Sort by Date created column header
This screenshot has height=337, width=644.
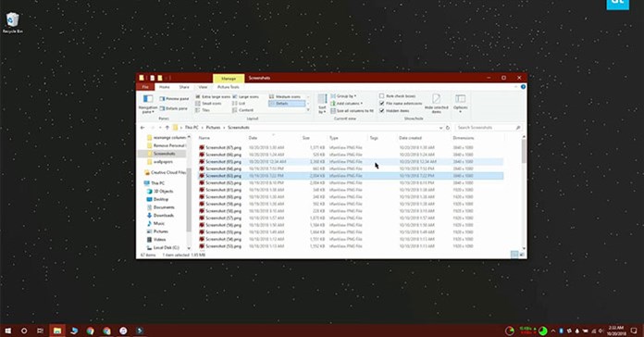pyautogui.click(x=410, y=138)
